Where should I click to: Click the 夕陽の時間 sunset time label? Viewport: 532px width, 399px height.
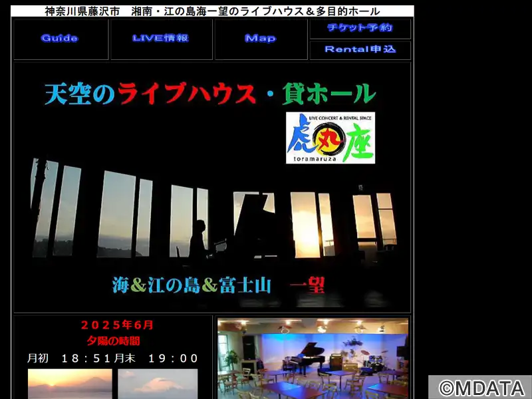coord(113,340)
